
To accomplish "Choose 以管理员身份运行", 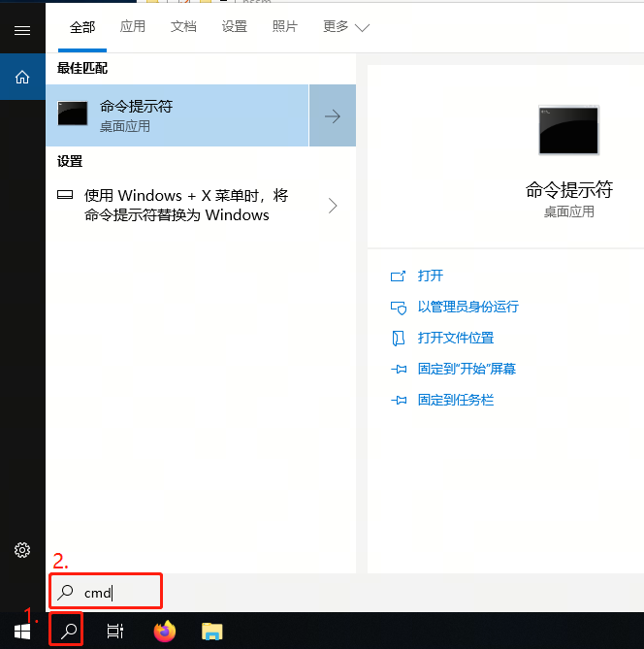I will (x=468, y=307).
